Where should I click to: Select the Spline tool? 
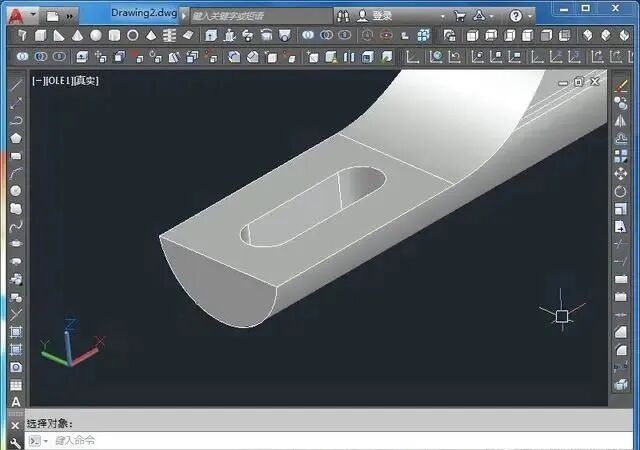16,226
